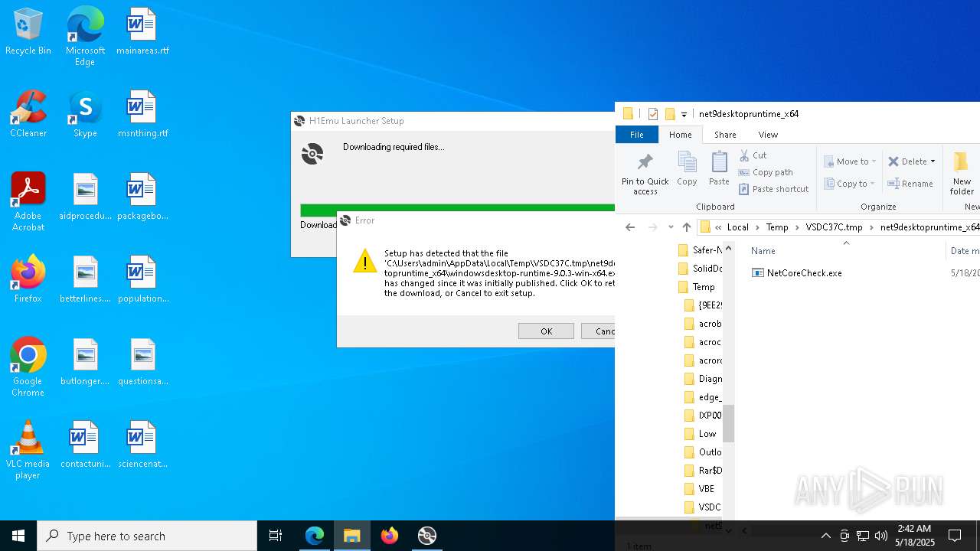Open recent locations dropdown in Explorer
The width and height of the screenshot is (980, 551).
click(671, 227)
